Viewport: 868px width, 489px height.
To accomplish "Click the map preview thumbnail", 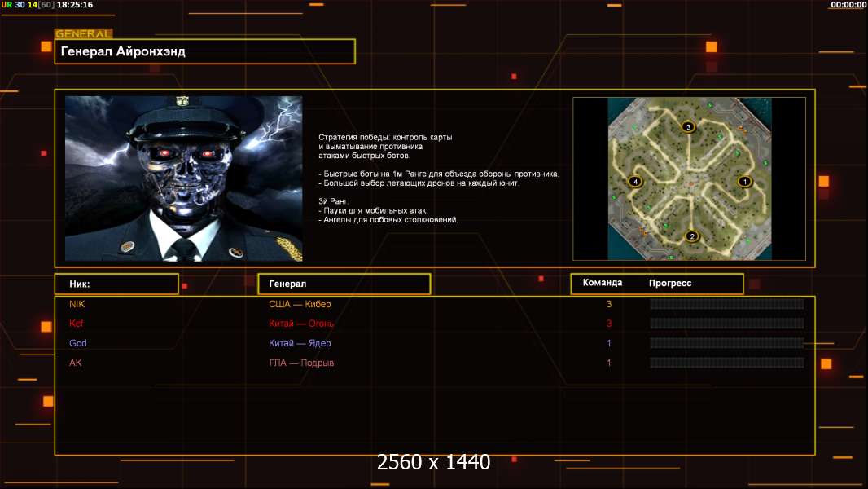I will (x=689, y=178).
